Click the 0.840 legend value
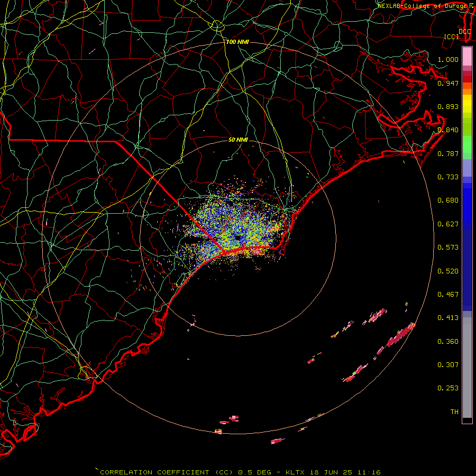Viewport: 476px width, 476px height. 448,130
